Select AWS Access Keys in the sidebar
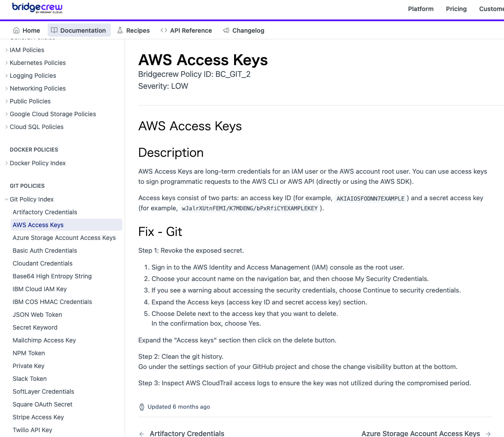This screenshot has height=437, width=504. [67, 225]
